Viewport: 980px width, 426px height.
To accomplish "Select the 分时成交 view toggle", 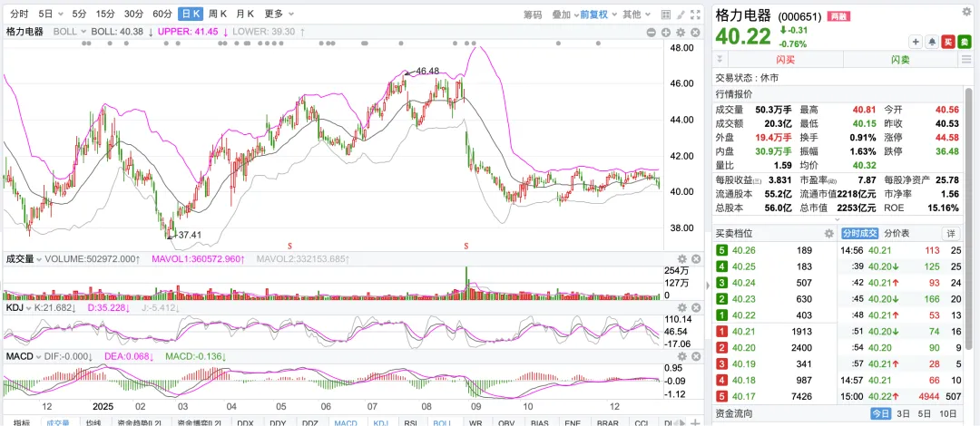I will coord(860,233).
